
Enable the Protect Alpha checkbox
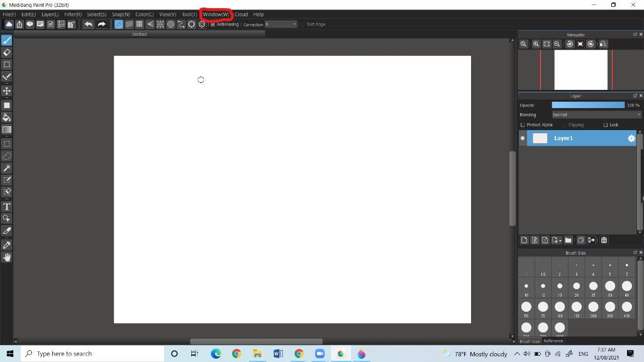tap(523, 124)
